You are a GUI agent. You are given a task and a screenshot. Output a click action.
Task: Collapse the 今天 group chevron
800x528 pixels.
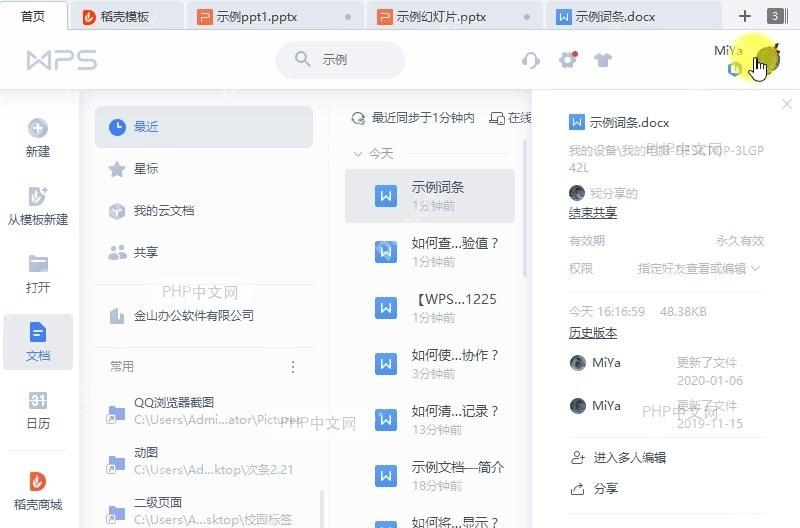tap(358, 154)
